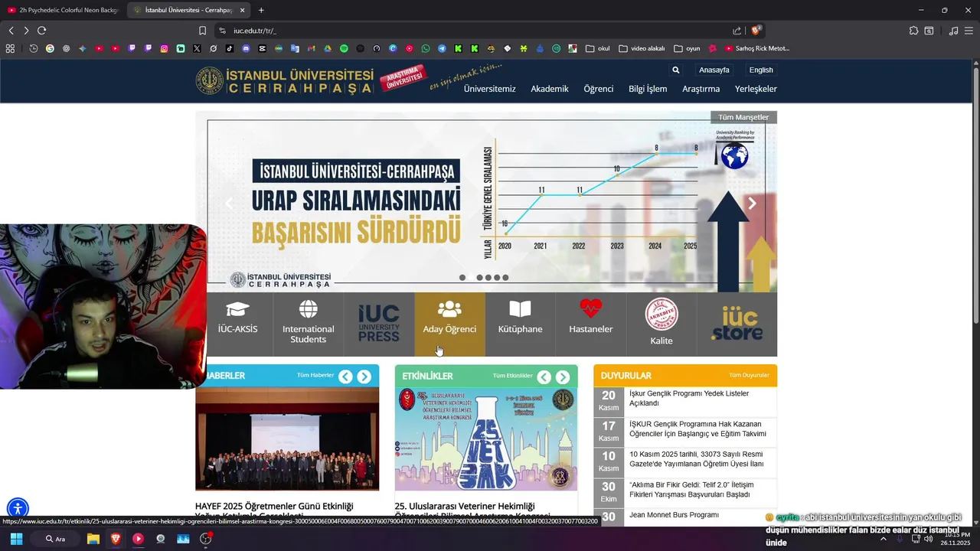
Task: Open the İÜC-AKSİS graduation cap tile
Action: 237,324
